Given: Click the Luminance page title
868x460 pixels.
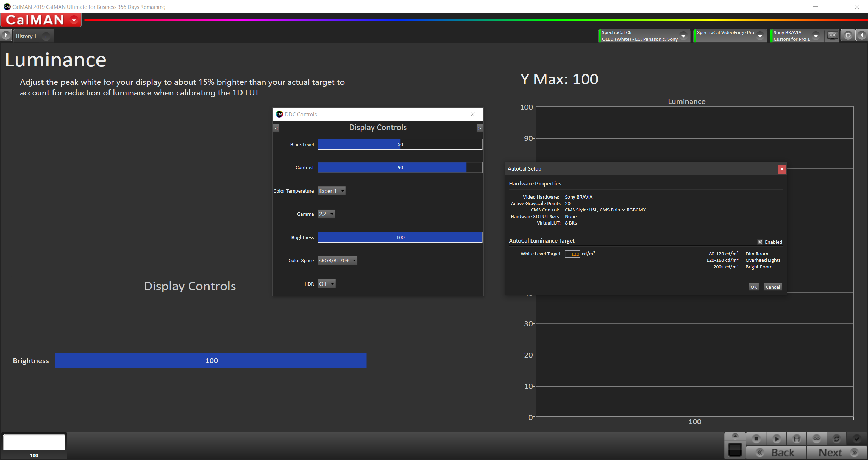Looking at the screenshot, I should [56, 60].
